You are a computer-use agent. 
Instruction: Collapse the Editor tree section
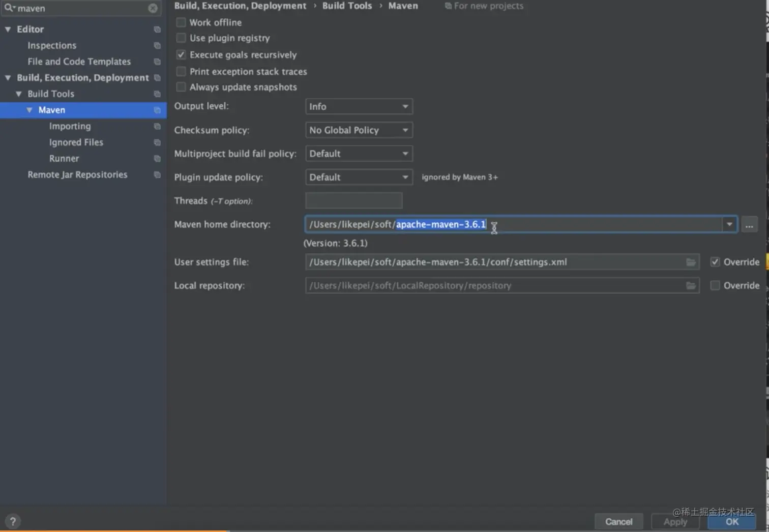click(x=8, y=29)
